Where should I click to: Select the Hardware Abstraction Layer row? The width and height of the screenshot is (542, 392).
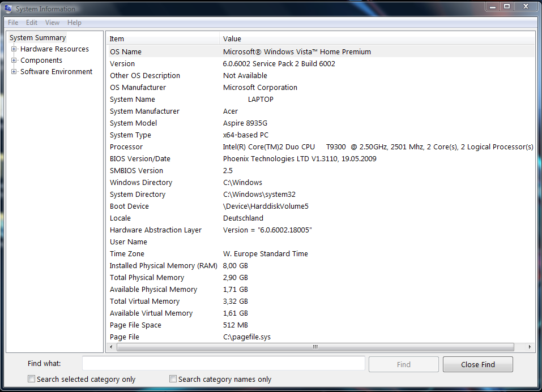pos(321,230)
